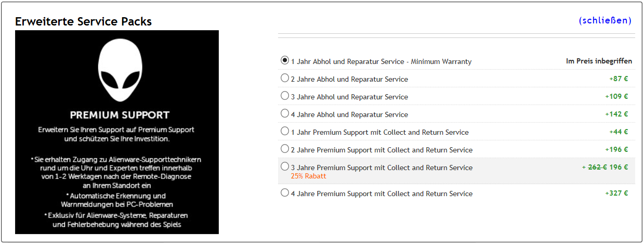Click the +142 € price label
Screen dimensions: 644x244
click(x=616, y=114)
